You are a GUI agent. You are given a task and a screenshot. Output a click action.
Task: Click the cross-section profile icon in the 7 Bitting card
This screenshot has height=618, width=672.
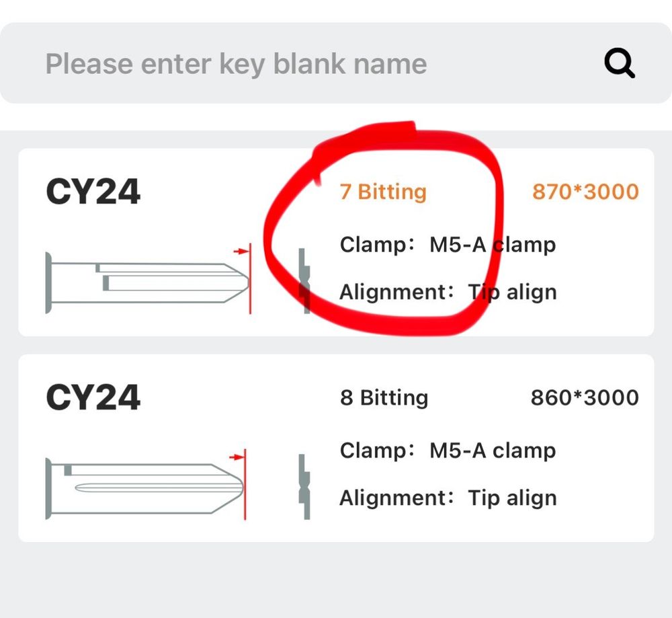304,280
